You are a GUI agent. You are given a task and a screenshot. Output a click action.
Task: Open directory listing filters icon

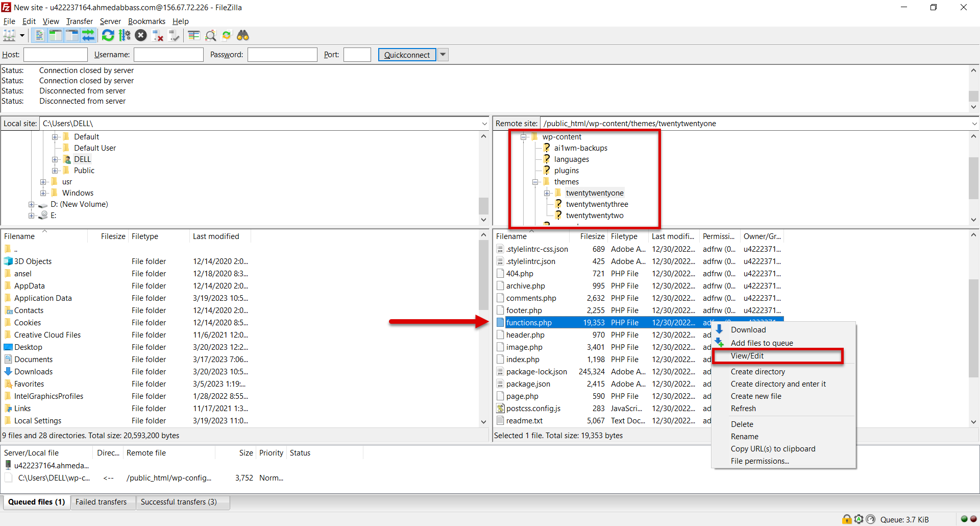click(x=194, y=35)
